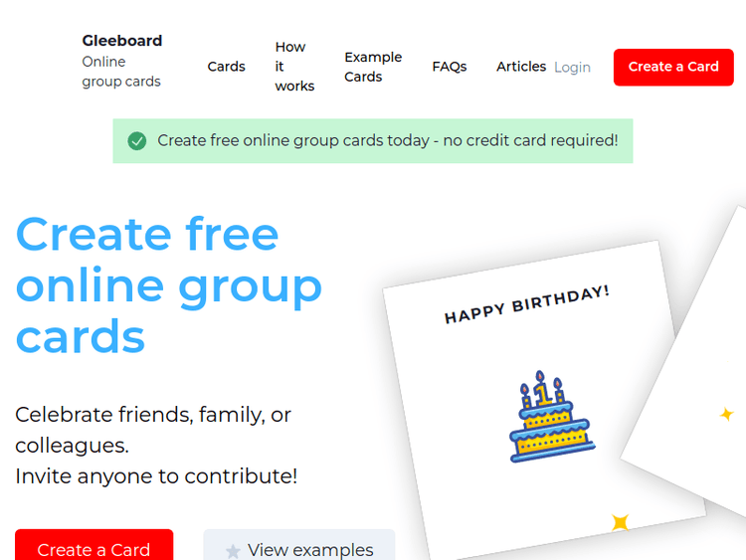Open the Articles section
This screenshot has height=560, width=746.
point(521,67)
